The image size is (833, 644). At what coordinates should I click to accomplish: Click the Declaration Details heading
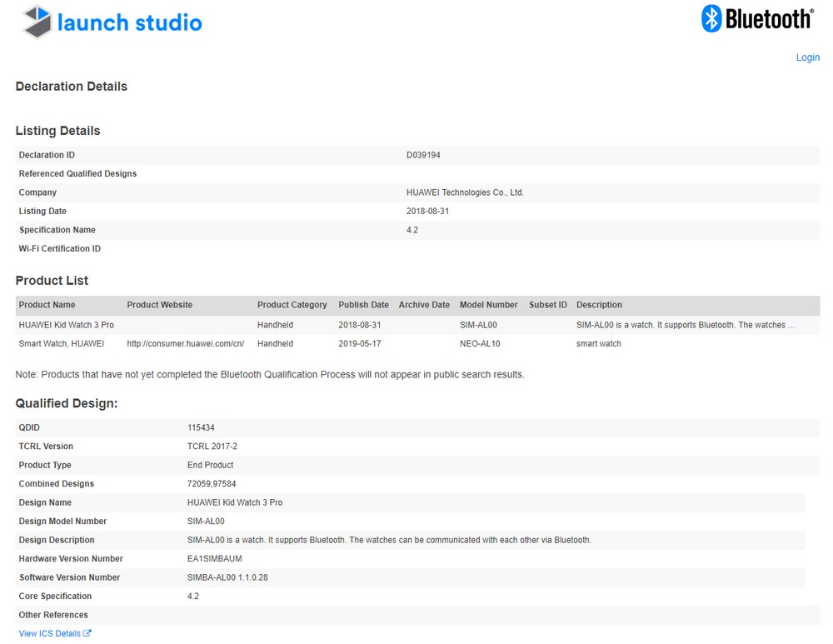pos(71,87)
